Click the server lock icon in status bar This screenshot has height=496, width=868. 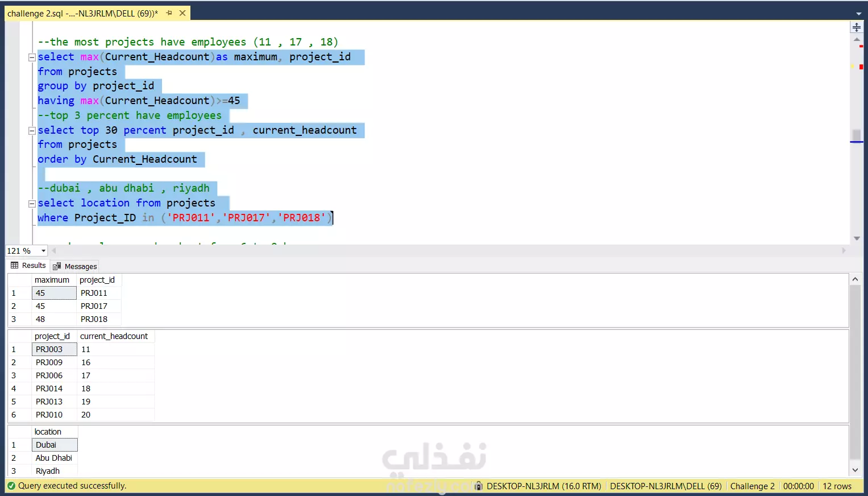(479, 486)
